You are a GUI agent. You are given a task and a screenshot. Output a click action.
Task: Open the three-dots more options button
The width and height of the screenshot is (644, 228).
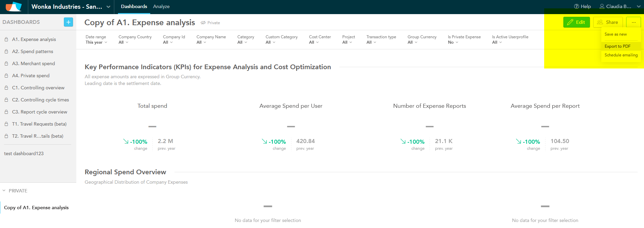pyautogui.click(x=634, y=22)
